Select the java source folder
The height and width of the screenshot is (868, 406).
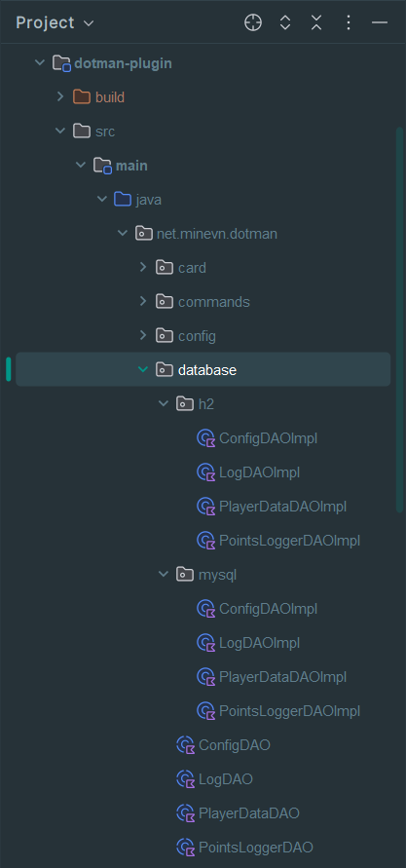pyautogui.click(x=149, y=200)
